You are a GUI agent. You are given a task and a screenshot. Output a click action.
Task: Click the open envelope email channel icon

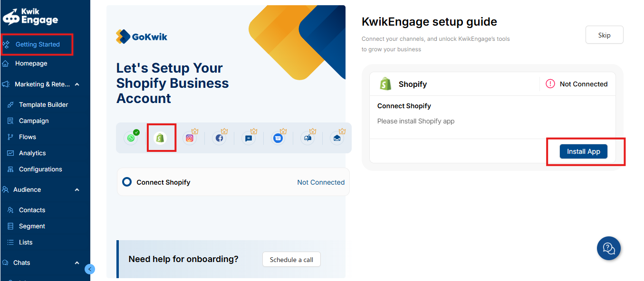point(337,138)
